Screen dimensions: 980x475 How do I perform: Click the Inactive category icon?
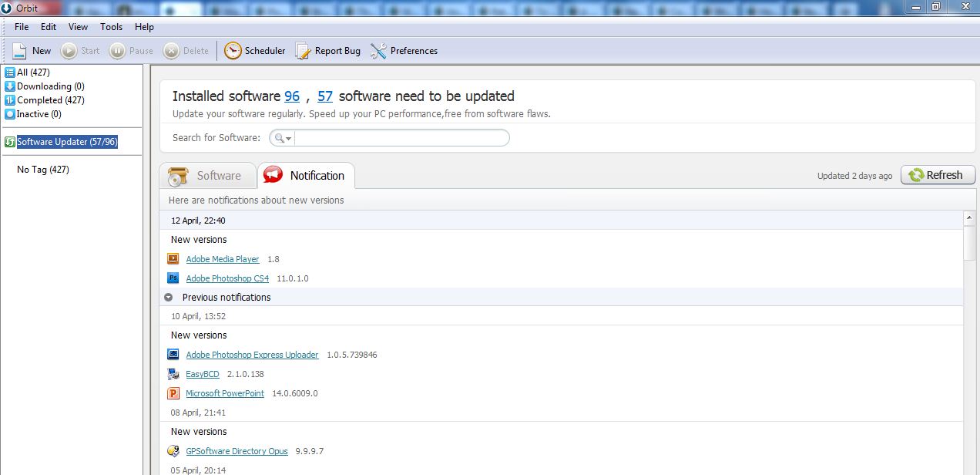click(10, 114)
